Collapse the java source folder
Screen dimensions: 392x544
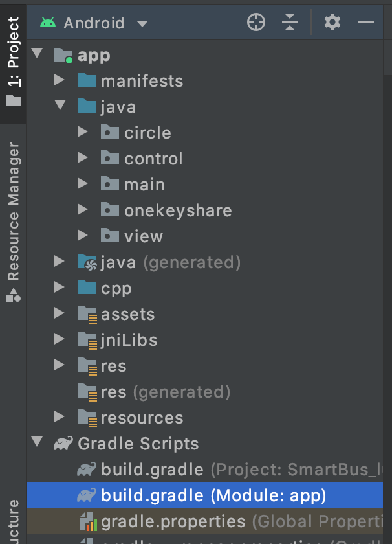point(60,107)
